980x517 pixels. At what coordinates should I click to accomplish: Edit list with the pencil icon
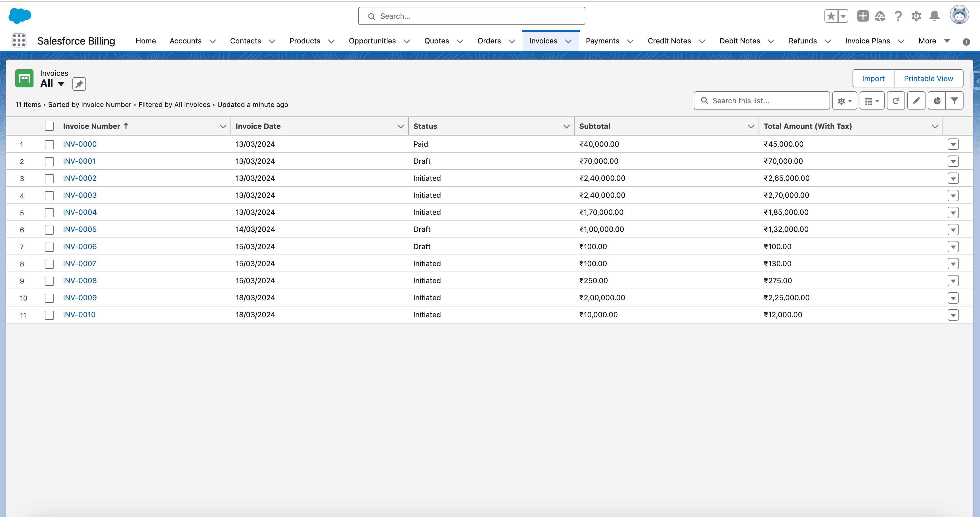[916, 101]
